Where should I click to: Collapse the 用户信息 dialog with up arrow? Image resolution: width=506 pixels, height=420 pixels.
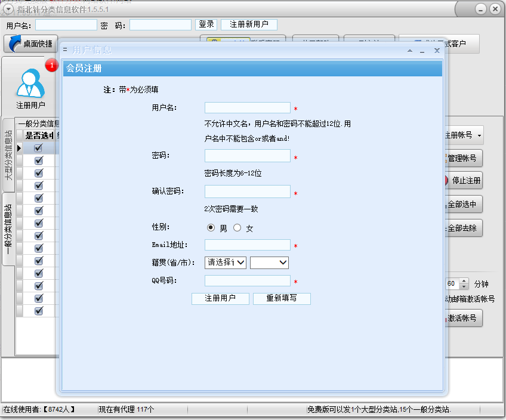point(410,51)
